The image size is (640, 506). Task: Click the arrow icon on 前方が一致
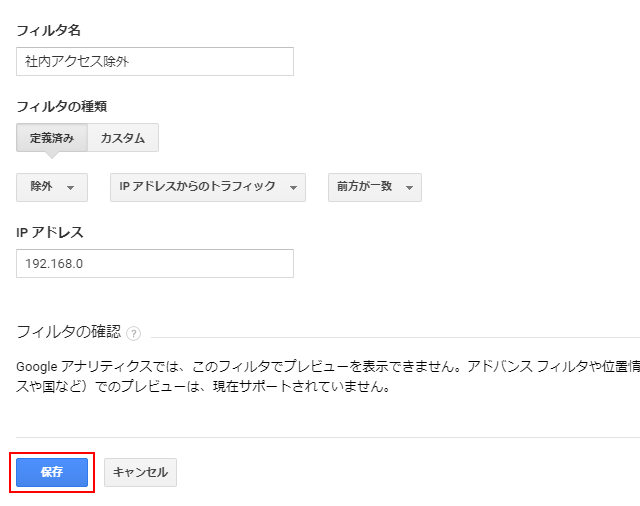point(409,188)
